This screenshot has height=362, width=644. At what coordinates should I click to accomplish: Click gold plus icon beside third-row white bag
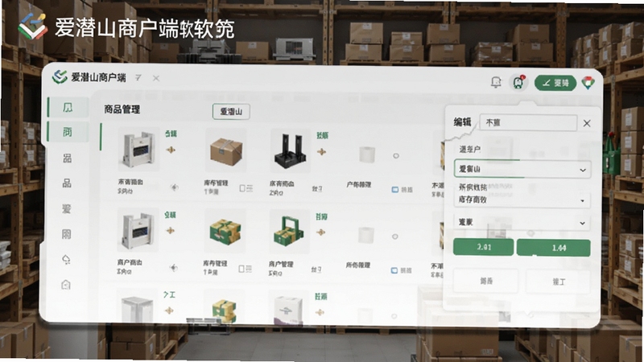pyautogui.click(x=320, y=312)
